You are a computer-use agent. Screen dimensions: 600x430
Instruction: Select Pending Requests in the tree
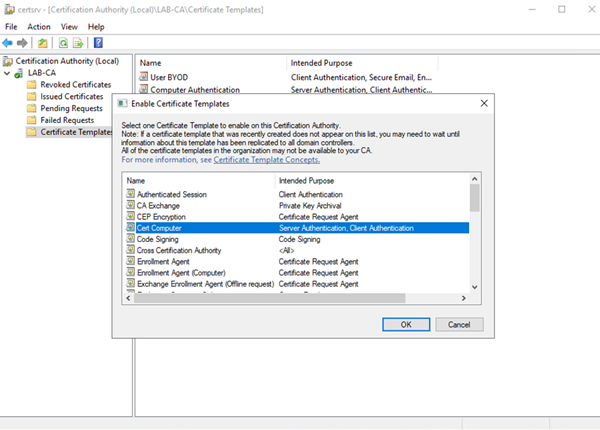(72, 108)
